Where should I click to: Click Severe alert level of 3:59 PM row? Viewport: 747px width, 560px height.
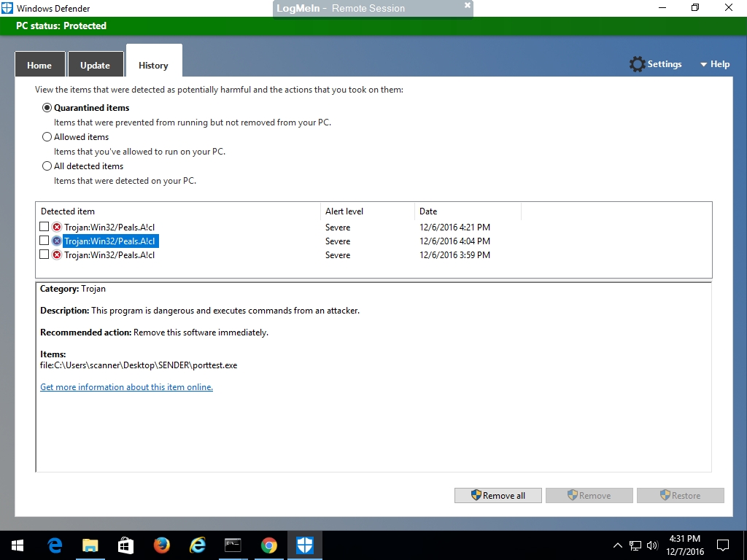pyautogui.click(x=338, y=255)
